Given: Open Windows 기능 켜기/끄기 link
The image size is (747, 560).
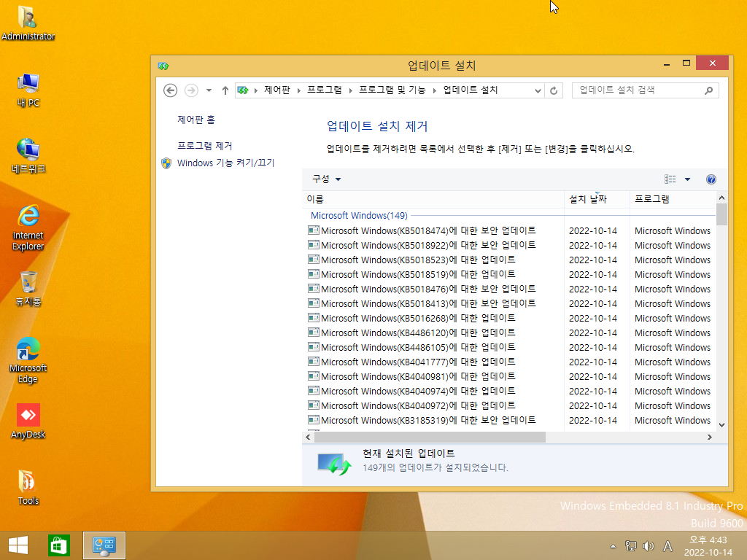Looking at the screenshot, I should (226, 163).
